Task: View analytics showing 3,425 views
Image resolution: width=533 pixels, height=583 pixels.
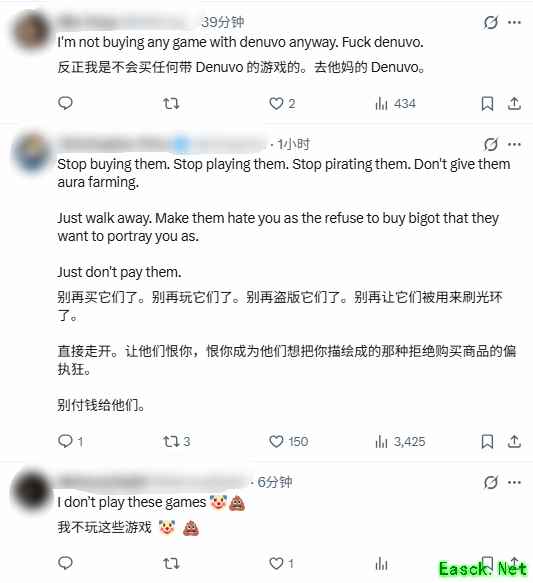Action: coord(400,441)
